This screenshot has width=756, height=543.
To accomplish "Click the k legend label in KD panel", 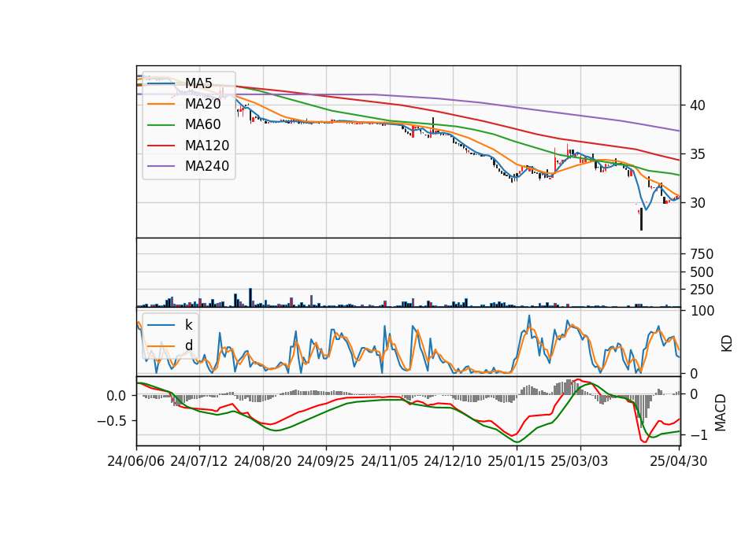I will point(188,325).
